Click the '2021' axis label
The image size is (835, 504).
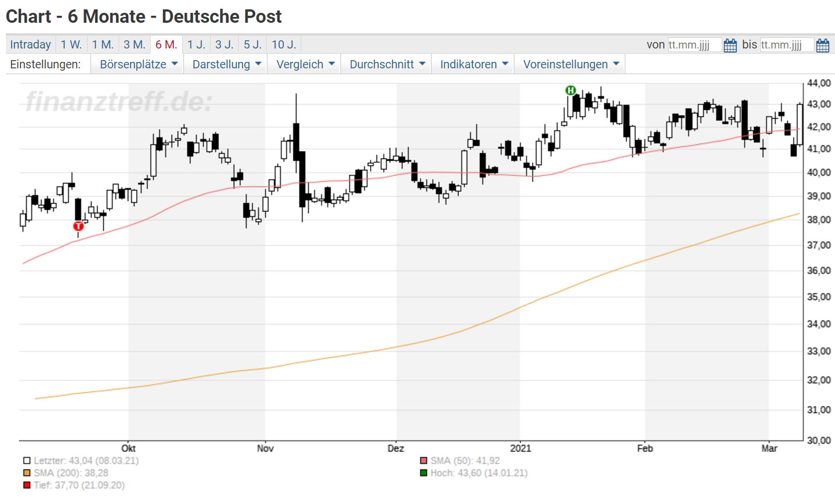521,449
